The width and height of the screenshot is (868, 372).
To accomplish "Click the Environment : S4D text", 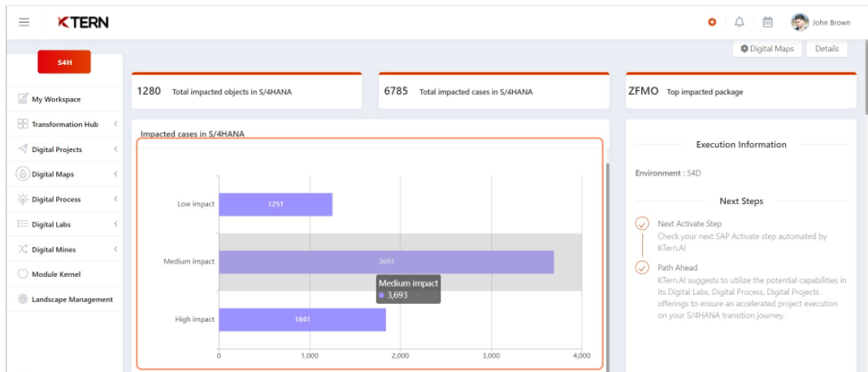I will pos(668,173).
